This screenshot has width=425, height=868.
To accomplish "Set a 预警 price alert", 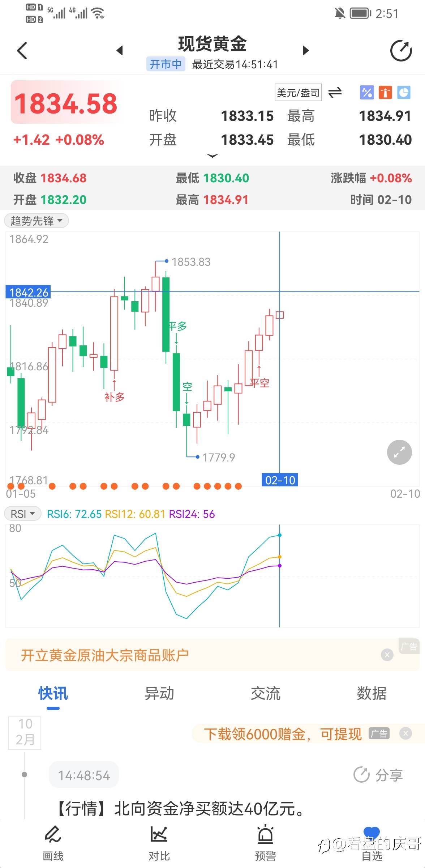I will 265,843.
